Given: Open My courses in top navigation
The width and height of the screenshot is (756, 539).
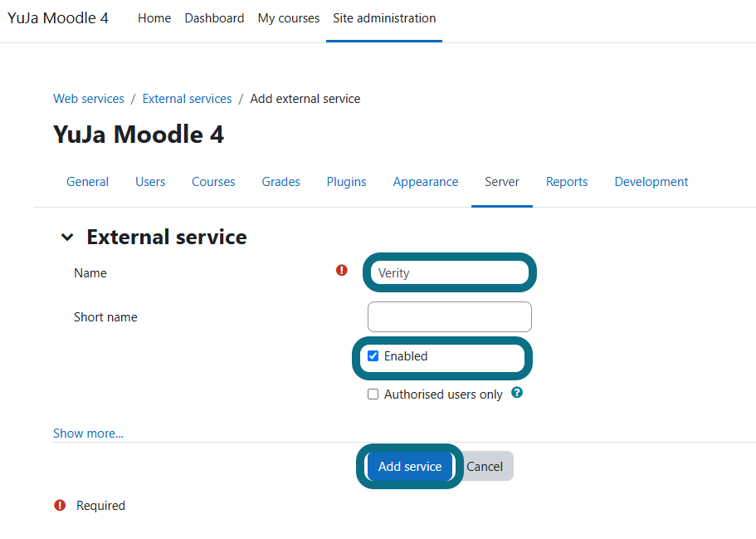Looking at the screenshot, I should [288, 18].
